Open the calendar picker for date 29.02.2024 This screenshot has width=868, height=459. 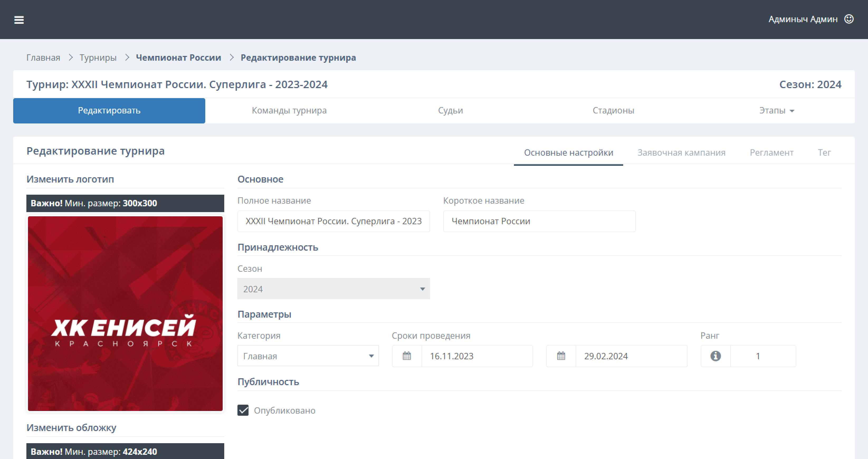click(x=560, y=356)
